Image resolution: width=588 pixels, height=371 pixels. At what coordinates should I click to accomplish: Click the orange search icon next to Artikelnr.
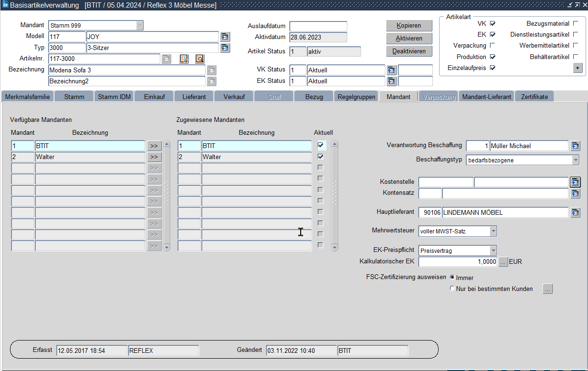coord(199,59)
